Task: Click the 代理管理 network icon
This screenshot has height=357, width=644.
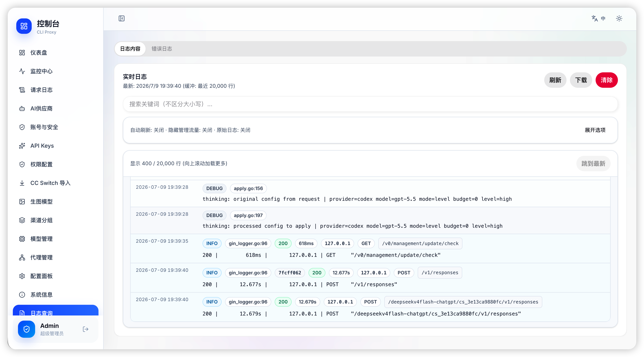Action: 22,257
